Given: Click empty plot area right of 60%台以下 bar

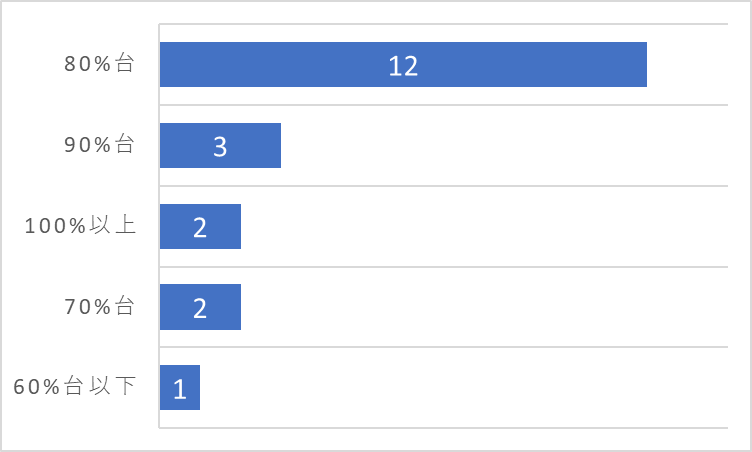Looking at the screenshot, I should [464, 388].
